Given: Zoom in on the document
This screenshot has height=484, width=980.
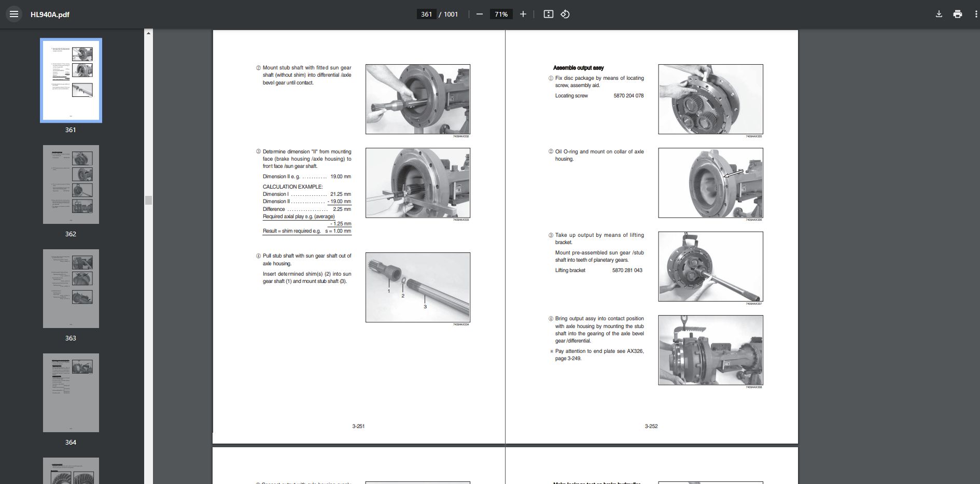Looking at the screenshot, I should [x=523, y=14].
